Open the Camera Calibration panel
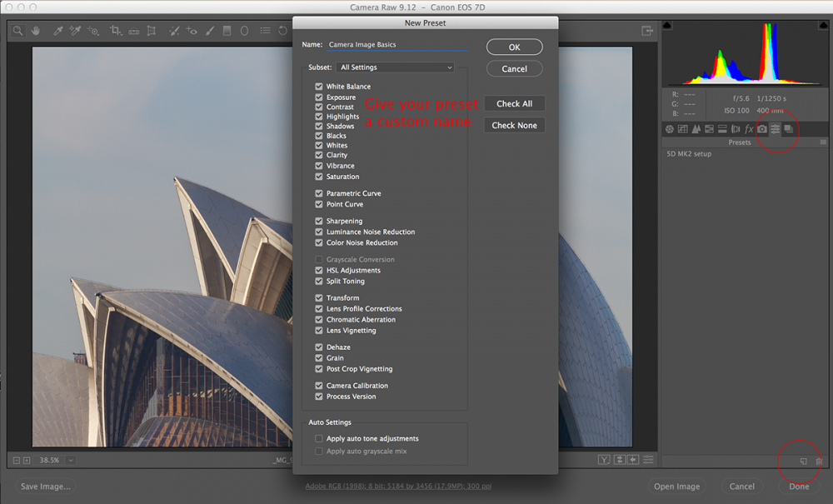The width and height of the screenshot is (833, 504). 763,129
